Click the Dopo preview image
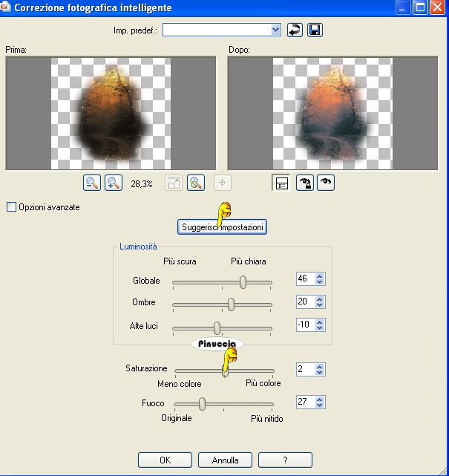The height and width of the screenshot is (476, 449). 332,113
